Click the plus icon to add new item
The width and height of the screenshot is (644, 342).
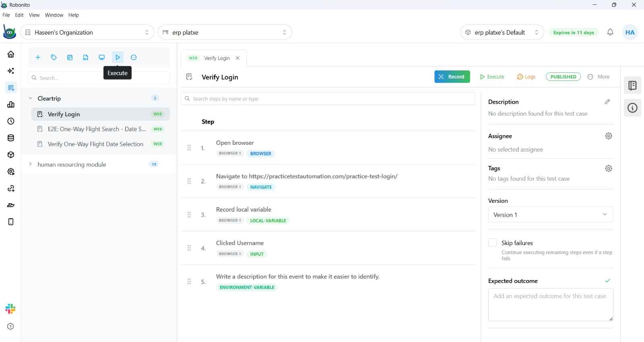pyautogui.click(x=38, y=58)
